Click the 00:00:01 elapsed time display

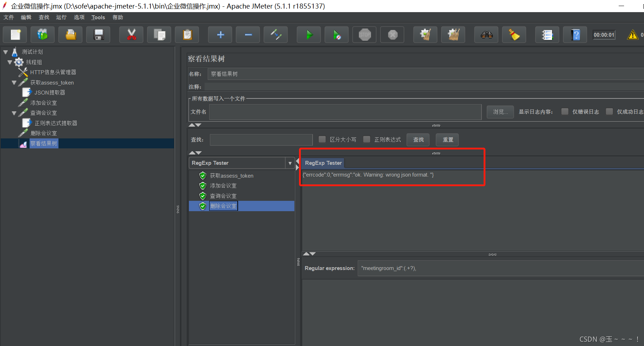604,35
